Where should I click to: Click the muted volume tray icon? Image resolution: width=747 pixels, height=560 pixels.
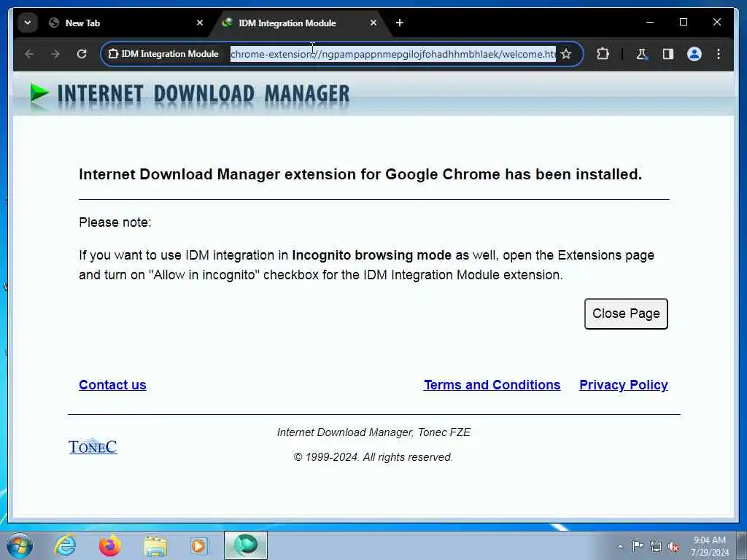(673, 546)
